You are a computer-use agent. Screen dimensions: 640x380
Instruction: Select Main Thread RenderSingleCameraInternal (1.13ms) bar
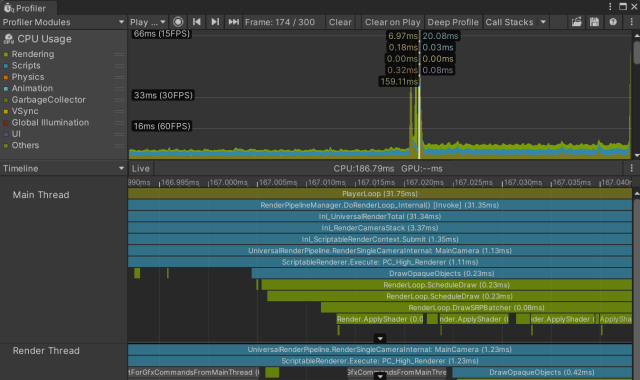(380, 251)
